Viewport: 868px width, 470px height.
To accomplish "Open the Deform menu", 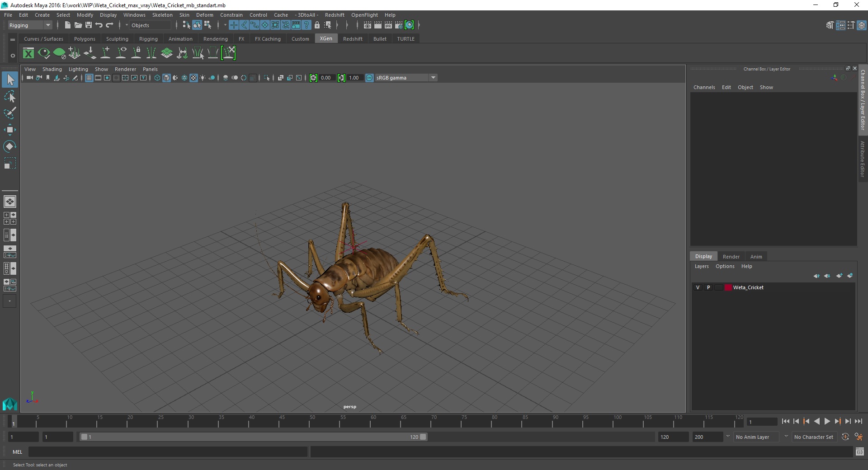I will [204, 15].
